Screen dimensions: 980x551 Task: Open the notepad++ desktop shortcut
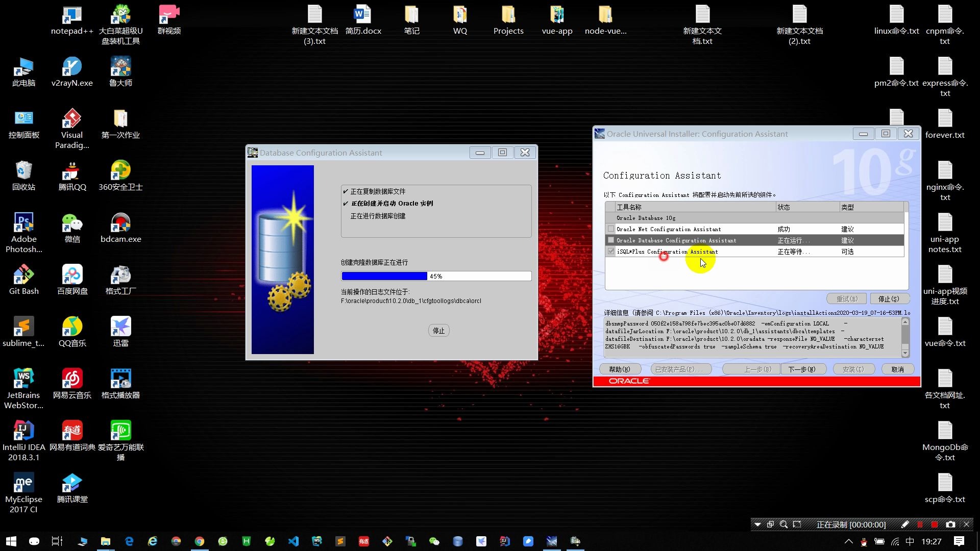tap(72, 20)
